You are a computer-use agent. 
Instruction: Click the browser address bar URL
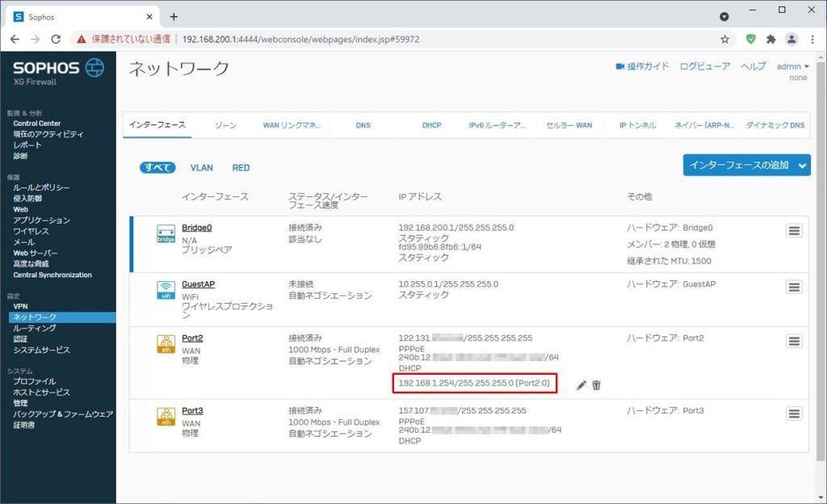pos(300,39)
